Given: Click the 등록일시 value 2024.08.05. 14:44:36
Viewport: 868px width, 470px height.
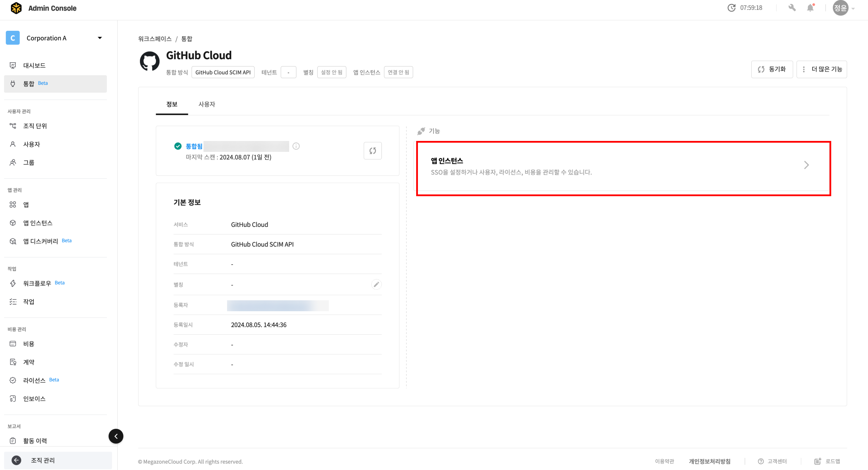Looking at the screenshot, I should pyautogui.click(x=259, y=325).
